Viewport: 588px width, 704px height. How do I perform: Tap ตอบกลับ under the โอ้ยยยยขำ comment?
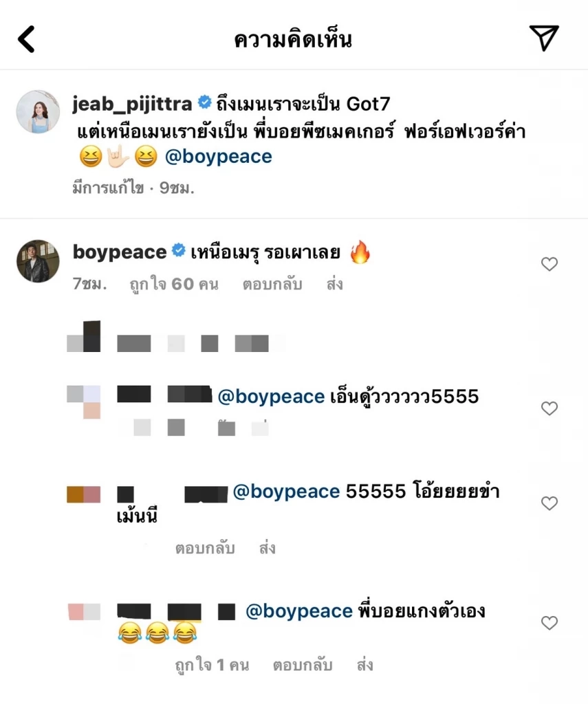pos(206,549)
